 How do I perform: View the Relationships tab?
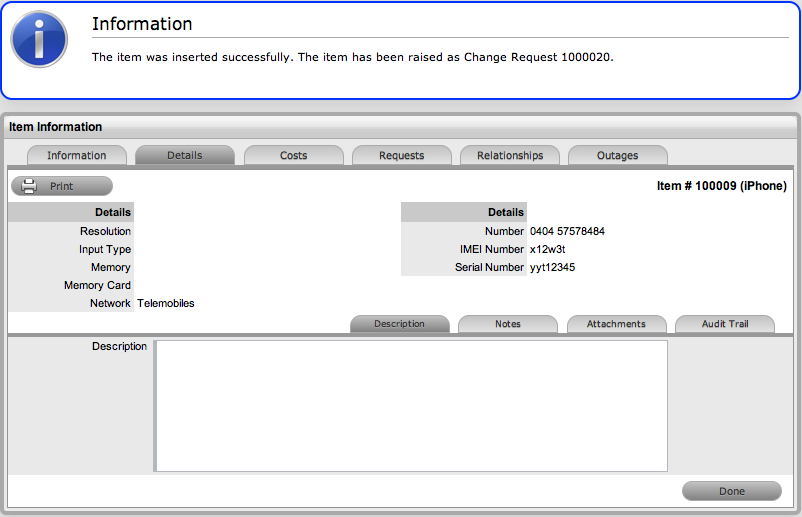coord(510,155)
